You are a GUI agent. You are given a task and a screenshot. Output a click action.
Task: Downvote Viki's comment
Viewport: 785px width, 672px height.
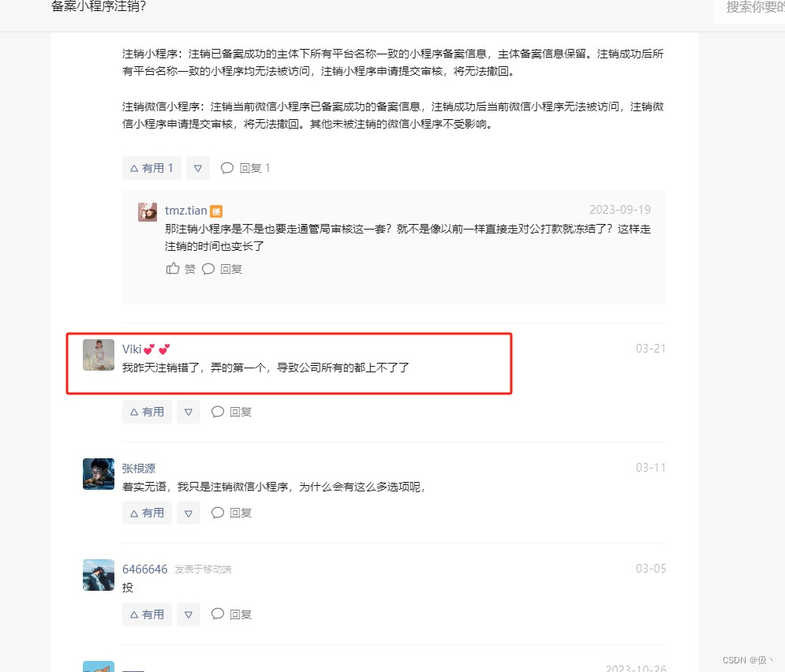(189, 412)
